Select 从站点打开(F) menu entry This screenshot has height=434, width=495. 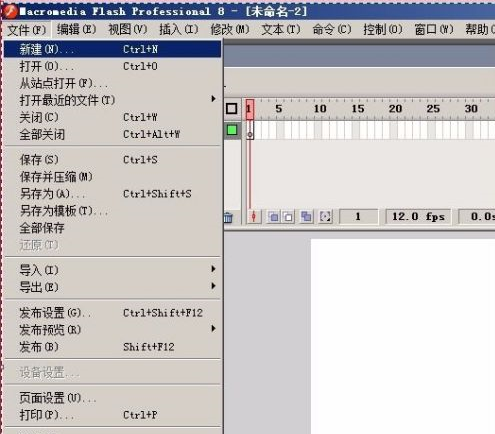pos(113,83)
